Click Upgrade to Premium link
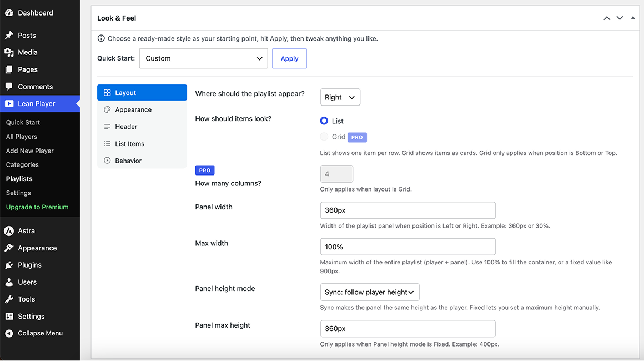The image size is (644, 361). pyautogui.click(x=37, y=207)
